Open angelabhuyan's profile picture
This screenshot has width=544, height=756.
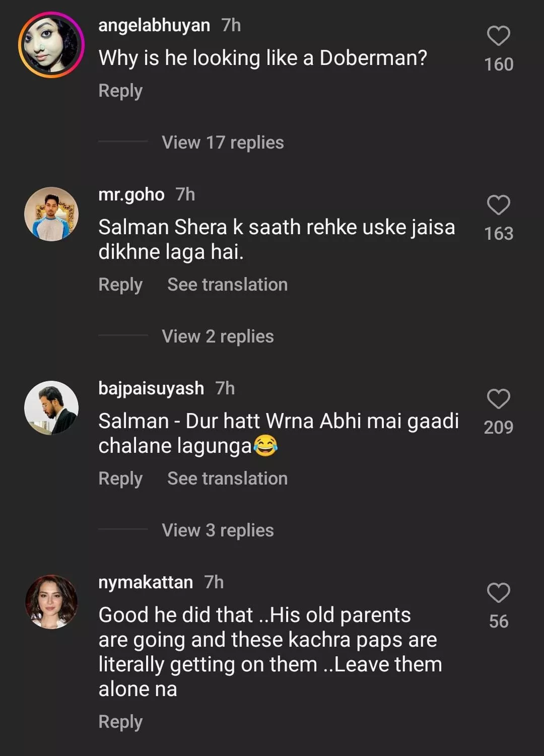51,45
